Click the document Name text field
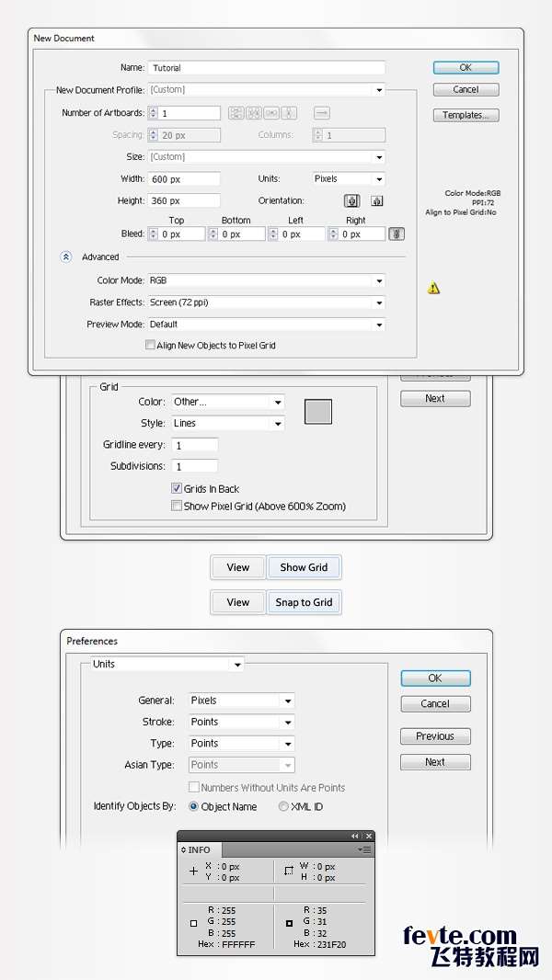This screenshot has width=552, height=980. click(x=267, y=68)
